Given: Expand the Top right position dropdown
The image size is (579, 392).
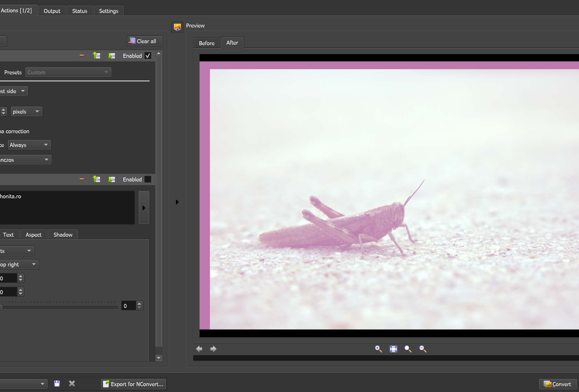Looking at the screenshot, I should tap(19, 264).
